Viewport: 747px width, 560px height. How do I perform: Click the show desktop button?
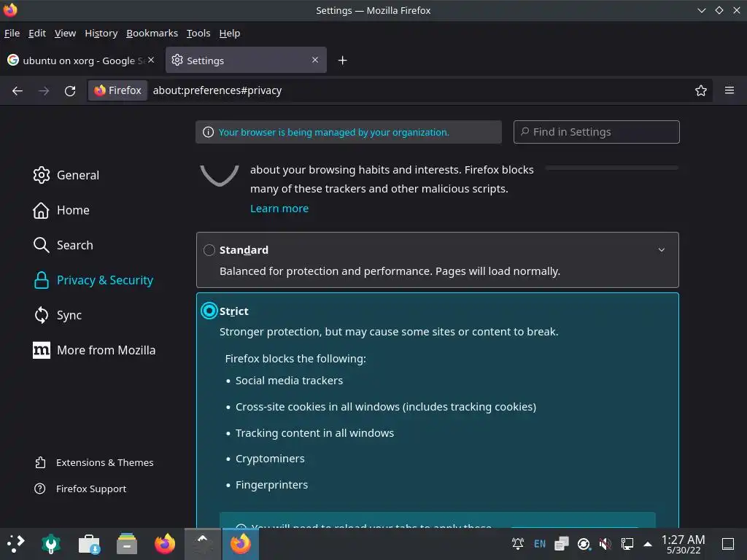728,543
